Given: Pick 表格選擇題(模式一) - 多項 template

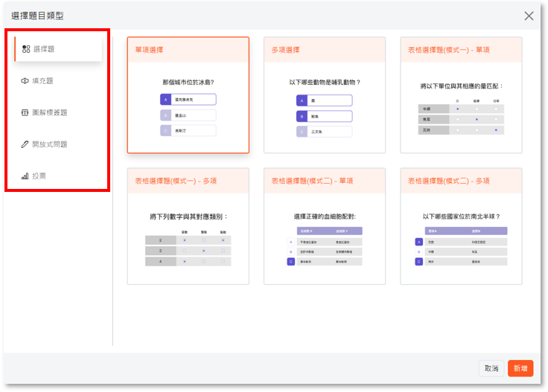Looking at the screenshot, I should point(188,226).
